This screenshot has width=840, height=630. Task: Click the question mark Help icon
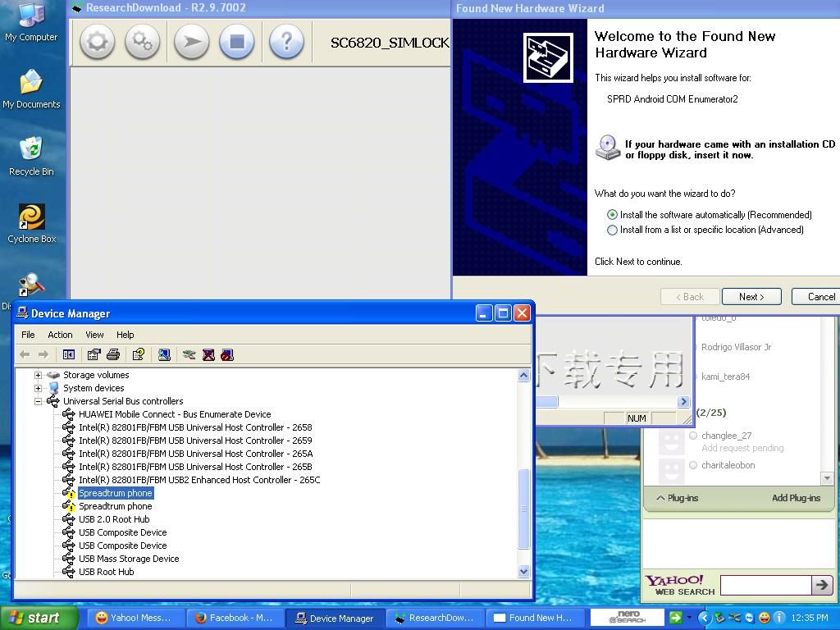286,42
